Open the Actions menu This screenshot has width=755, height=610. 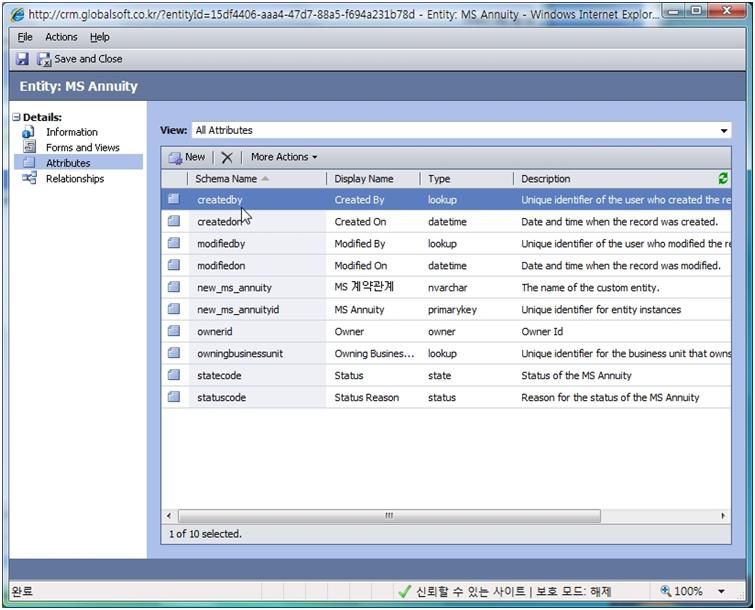point(61,37)
